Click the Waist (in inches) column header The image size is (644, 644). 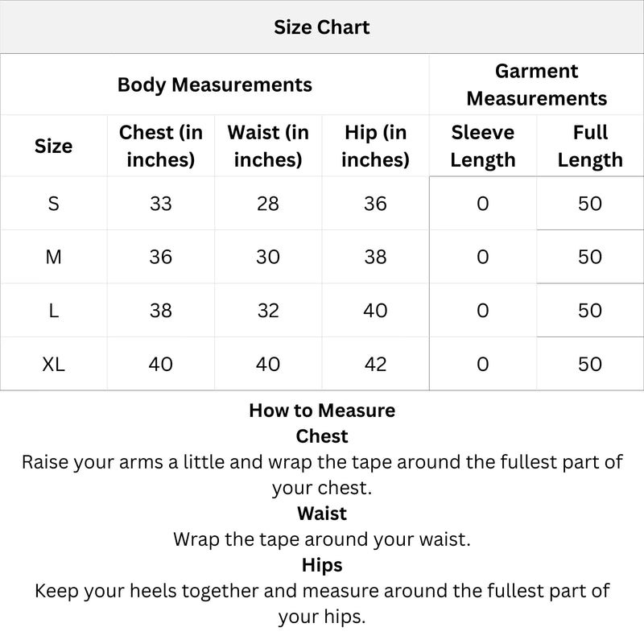(x=268, y=146)
